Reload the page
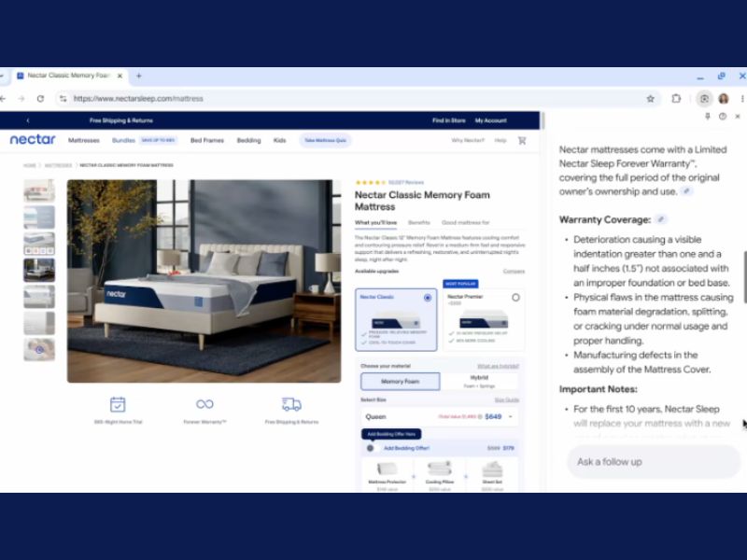This screenshot has width=747, height=560. click(40, 98)
